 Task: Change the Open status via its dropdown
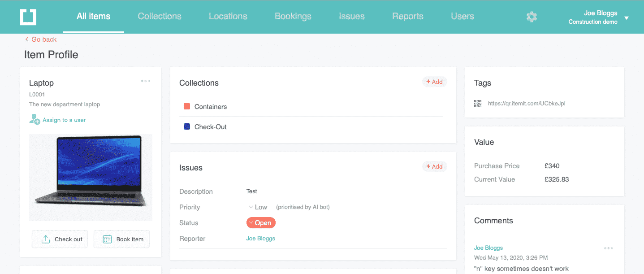(261, 222)
